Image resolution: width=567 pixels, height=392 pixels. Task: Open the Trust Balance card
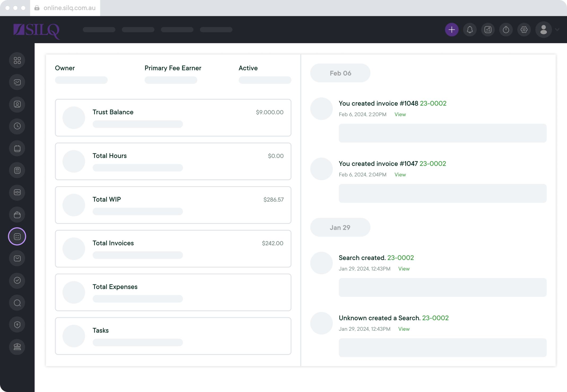[x=173, y=118]
